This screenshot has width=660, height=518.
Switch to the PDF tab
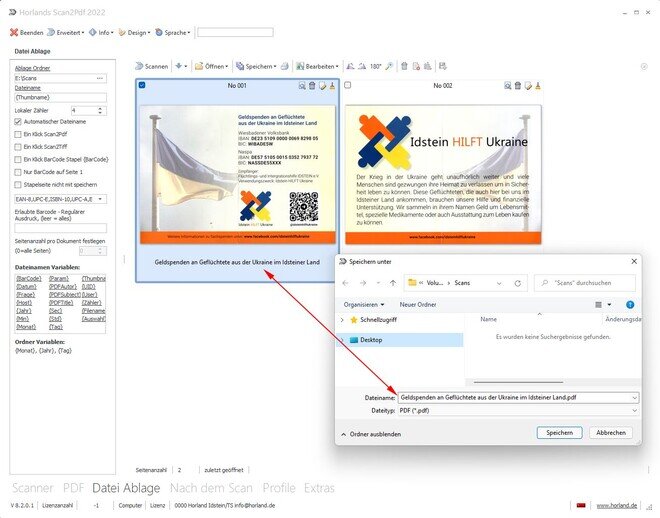(x=73, y=488)
